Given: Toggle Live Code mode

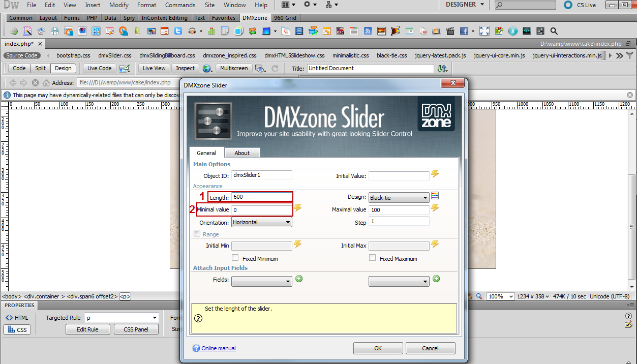Looking at the screenshot, I should click(99, 68).
